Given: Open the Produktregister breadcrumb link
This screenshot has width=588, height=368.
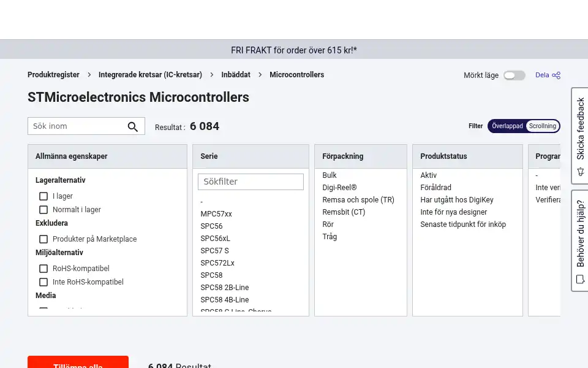Looking at the screenshot, I should (x=53, y=75).
